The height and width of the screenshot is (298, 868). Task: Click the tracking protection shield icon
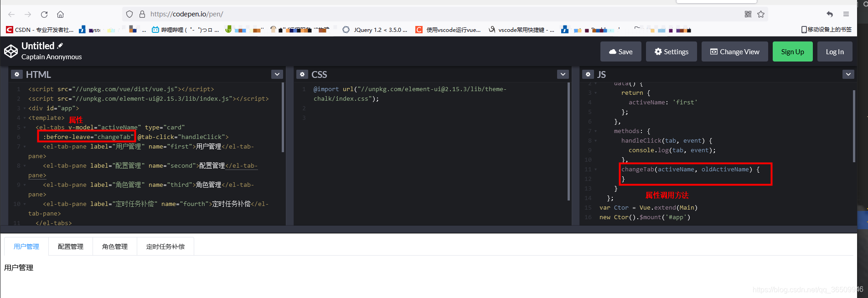pos(129,14)
